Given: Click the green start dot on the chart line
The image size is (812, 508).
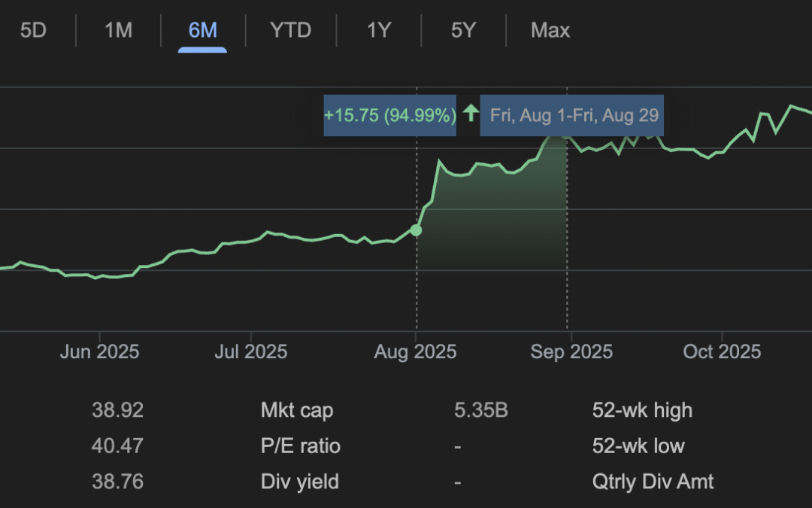Looking at the screenshot, I should tap(416, 230).
